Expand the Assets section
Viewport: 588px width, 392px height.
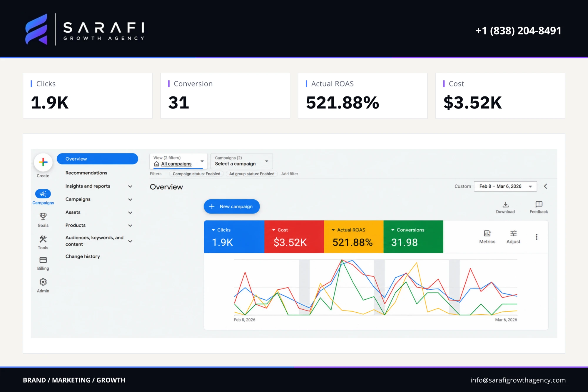point(130,212)
